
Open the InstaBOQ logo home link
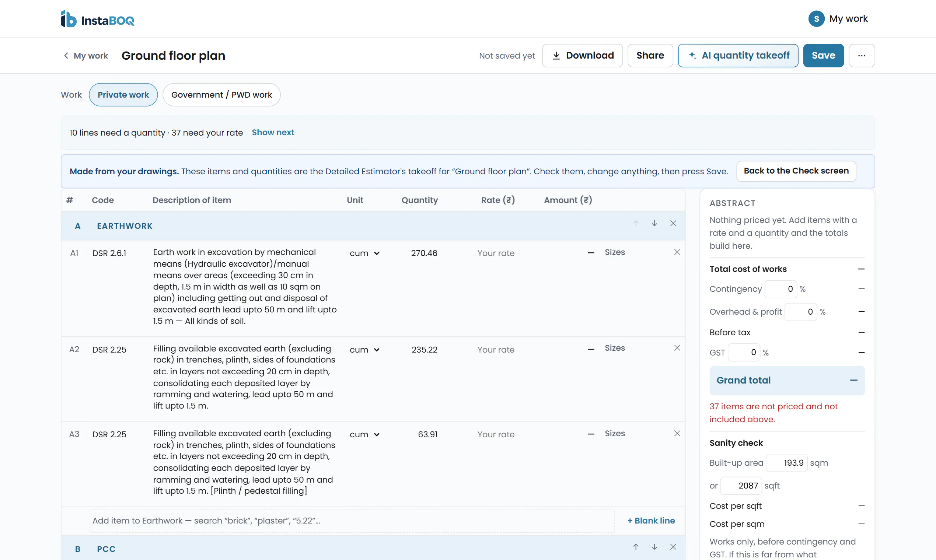[97, 19]
